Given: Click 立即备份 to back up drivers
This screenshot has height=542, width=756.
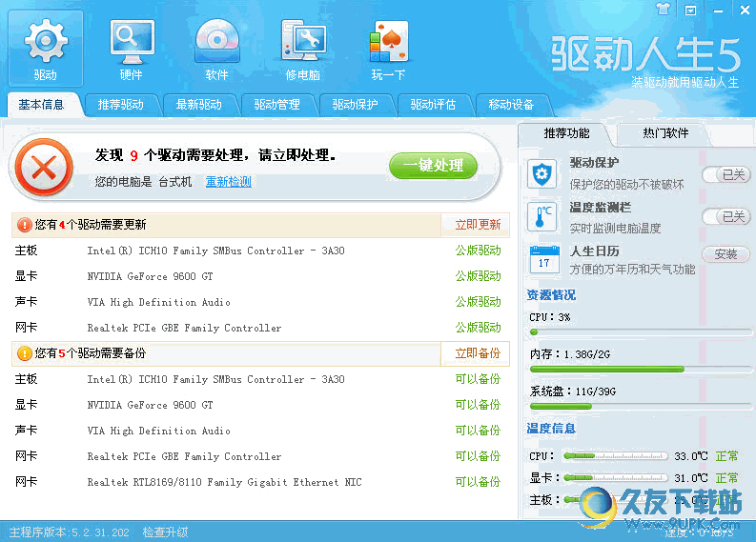Looking at the screenshot, I should (476, 353).
